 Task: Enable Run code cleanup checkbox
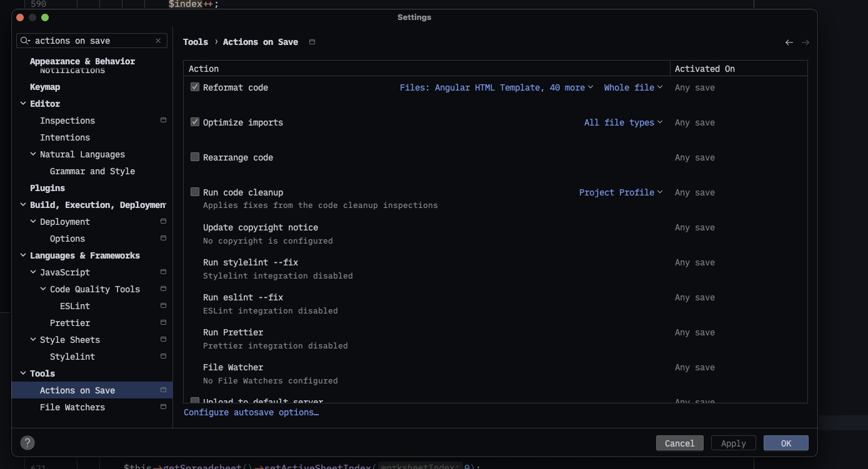(195, 192)
